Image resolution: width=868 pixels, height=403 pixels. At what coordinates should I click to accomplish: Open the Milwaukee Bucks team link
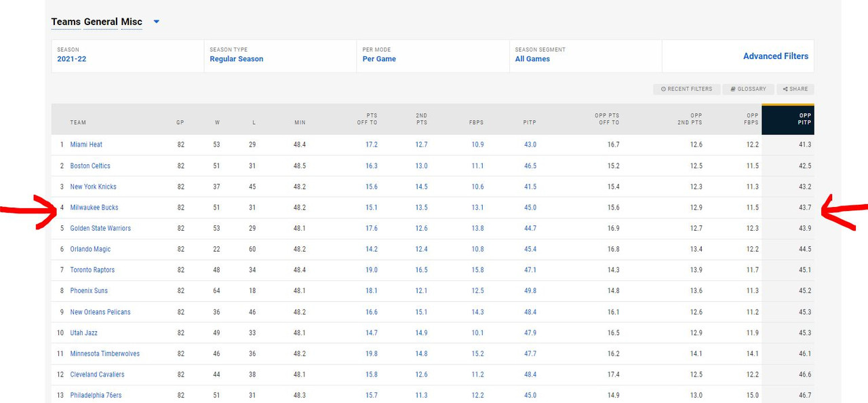94,208
